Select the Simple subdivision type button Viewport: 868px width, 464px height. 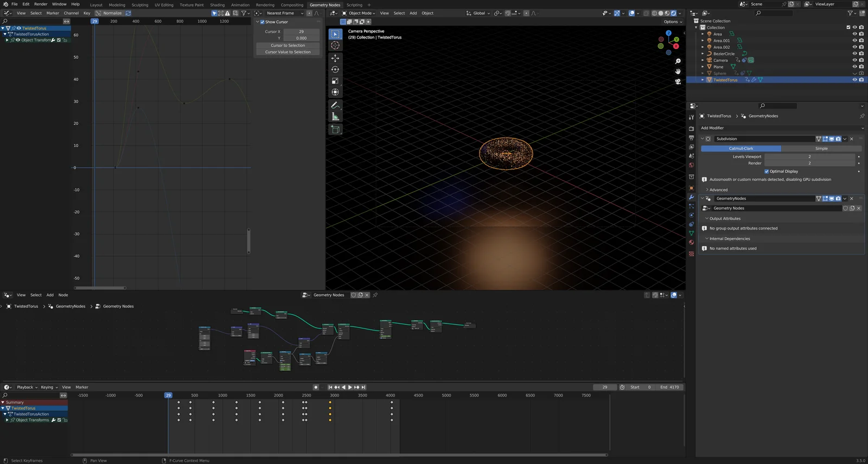click(x=821, y=149)
